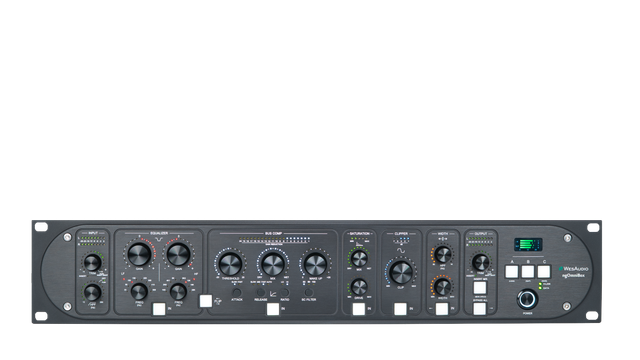640x360 pixels.
Task: Turn the Input TRIM knob
Action: (x=93, y=262)
